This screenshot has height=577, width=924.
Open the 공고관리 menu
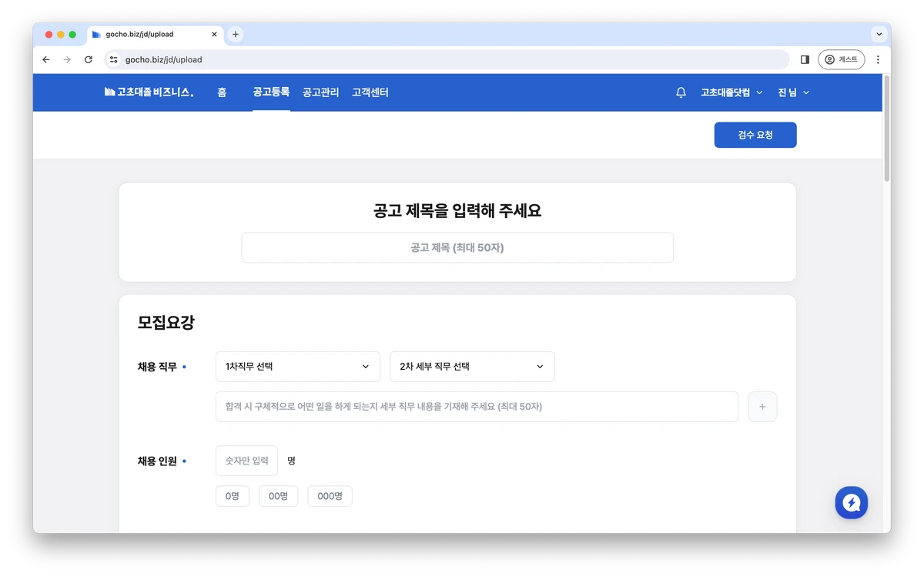[321, 92]
